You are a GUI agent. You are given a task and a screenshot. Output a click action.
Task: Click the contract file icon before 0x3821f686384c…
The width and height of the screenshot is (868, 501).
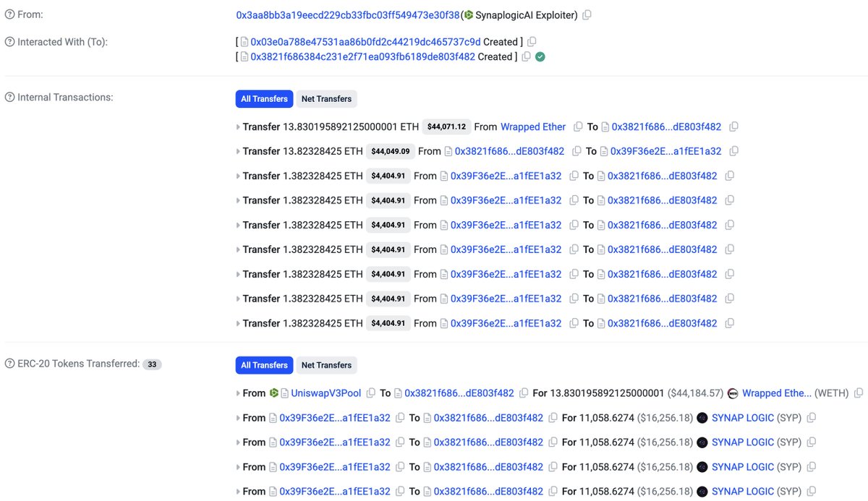click(x=244, y=56)
